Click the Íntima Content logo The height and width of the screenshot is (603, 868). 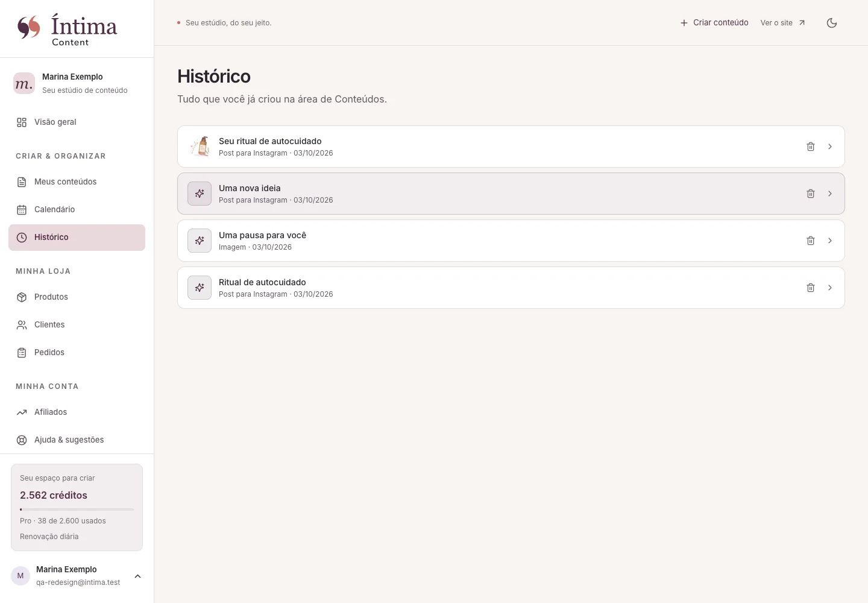pyautogui.click(x=67, y=30)
